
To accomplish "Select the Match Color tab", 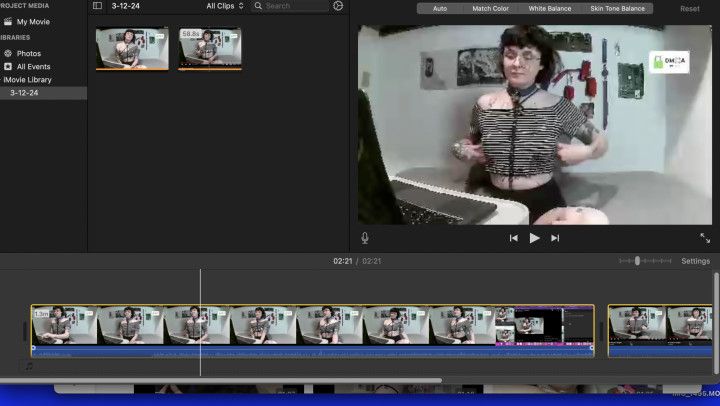I will 490,8.
